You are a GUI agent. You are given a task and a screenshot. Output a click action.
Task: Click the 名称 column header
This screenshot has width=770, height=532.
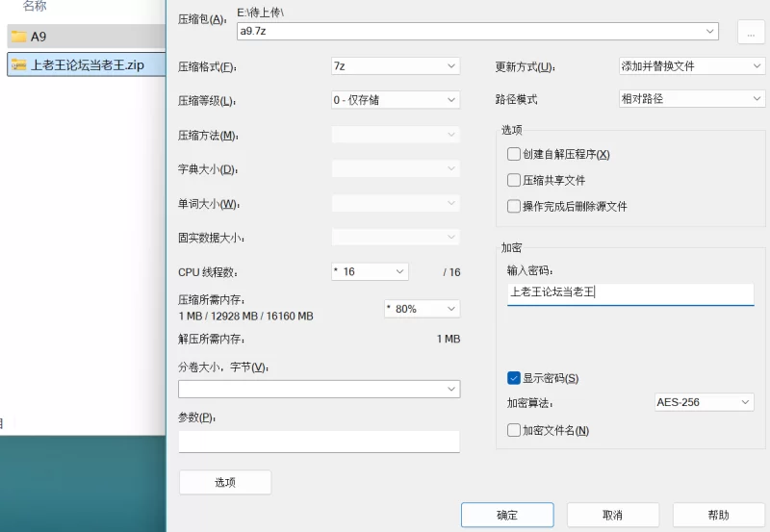pos(35,6)
